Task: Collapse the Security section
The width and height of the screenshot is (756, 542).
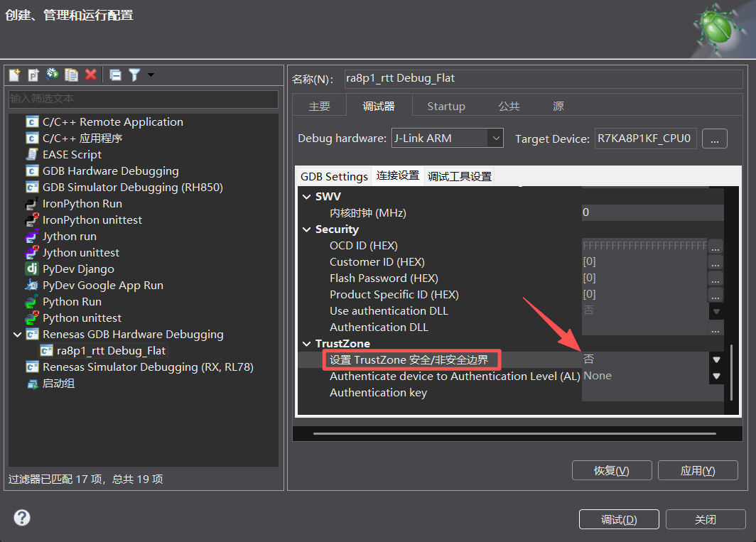Action: pos(307,229)
